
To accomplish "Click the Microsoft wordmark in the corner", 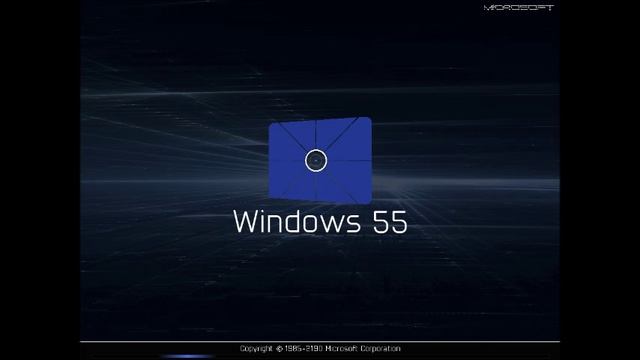I will [x=518, y=8].
